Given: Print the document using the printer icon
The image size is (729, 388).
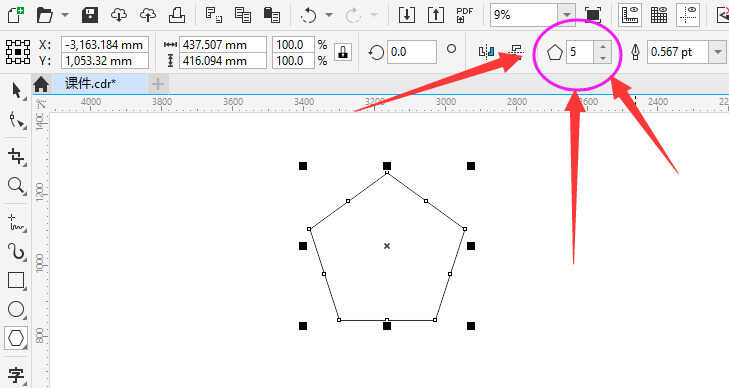Looking at the screenshot, I should click(177, 15).
